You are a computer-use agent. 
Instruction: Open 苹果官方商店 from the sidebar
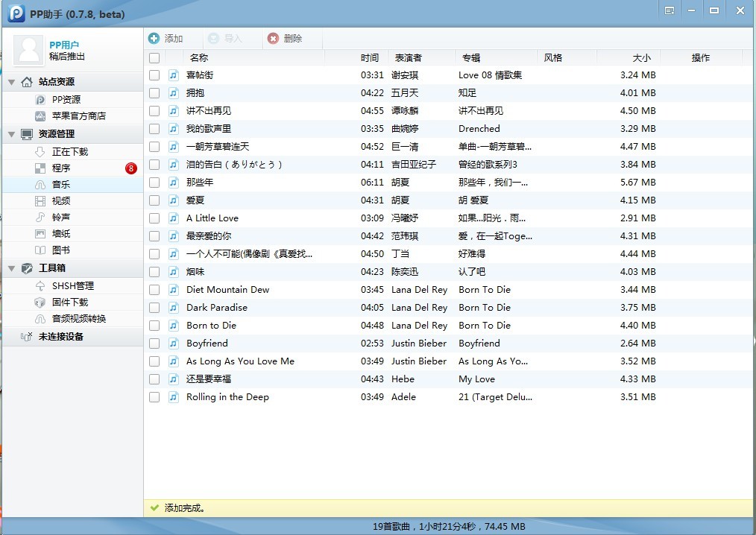(x=78, y=116)
